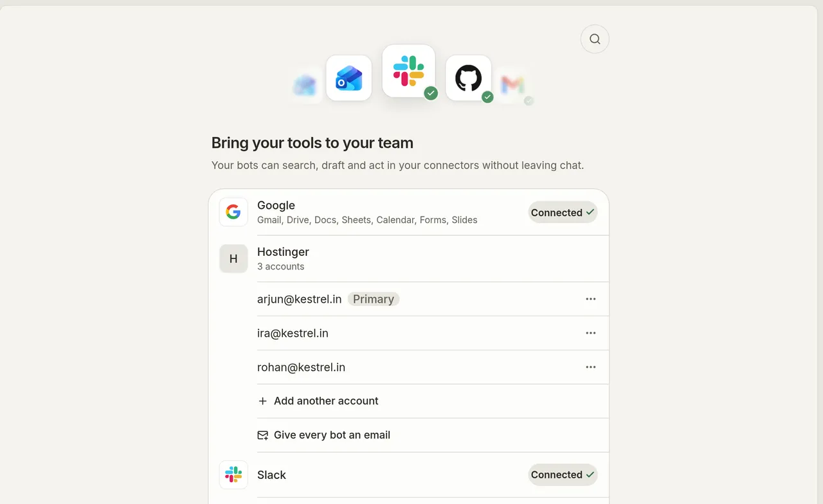Click Gmail, Drive, Docs services description
The height and width of the screenshot is (504, 823).
click(367, 220)
